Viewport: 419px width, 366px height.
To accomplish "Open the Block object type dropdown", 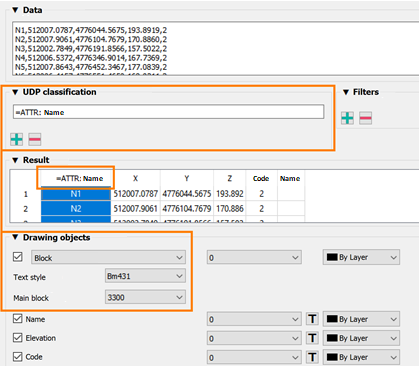I will click(x=108, y=257).
